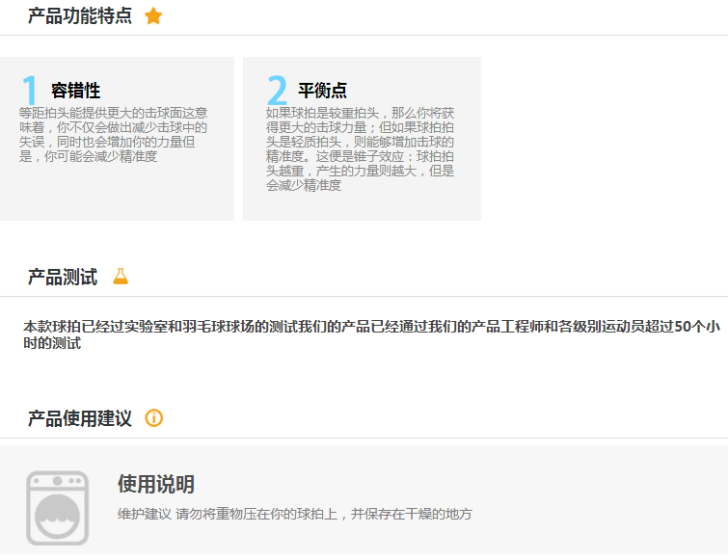
Task: Select the 产品使用建议 section heading
Action: [x=80, y=418]
